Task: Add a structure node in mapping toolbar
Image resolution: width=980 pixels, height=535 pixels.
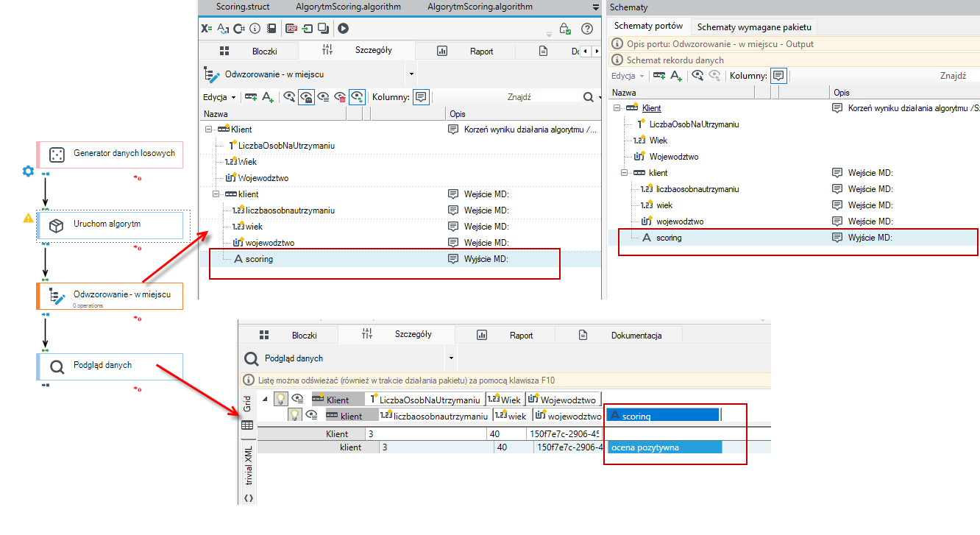Action: pyautogui.click(x=251, y=96)
